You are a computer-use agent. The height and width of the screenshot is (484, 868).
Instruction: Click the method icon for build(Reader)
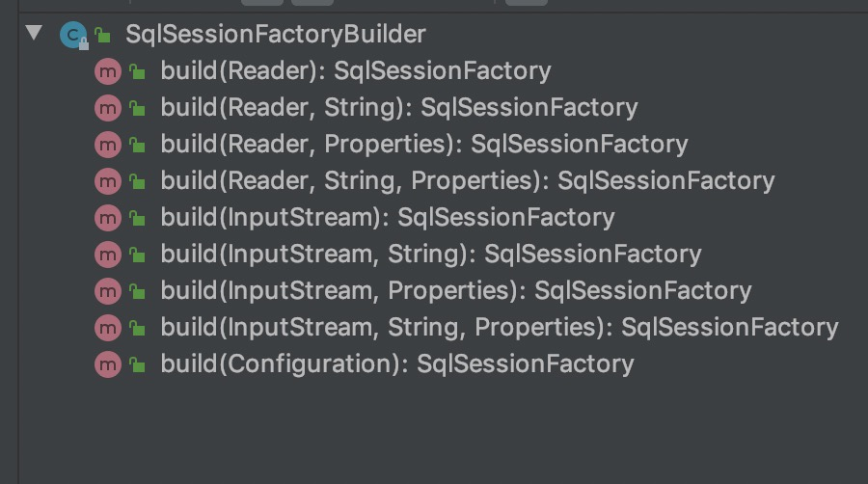[x=108, y=71]
